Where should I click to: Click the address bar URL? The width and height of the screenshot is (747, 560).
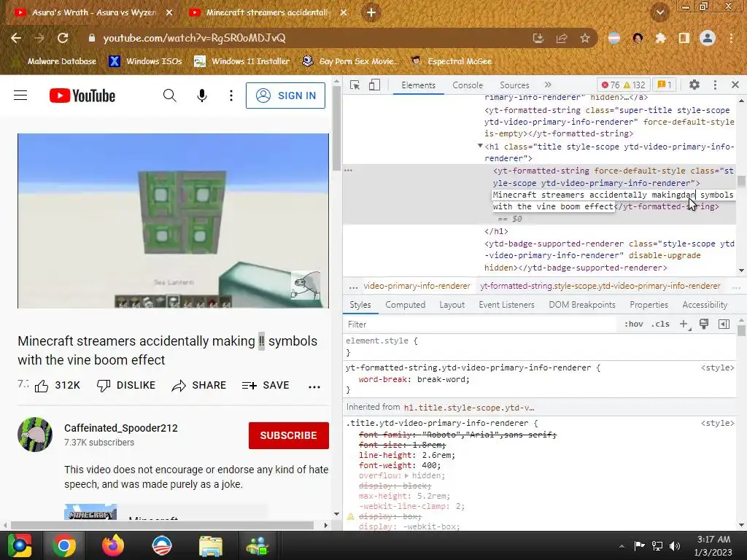pyautogui.click(x=194, y=38)
